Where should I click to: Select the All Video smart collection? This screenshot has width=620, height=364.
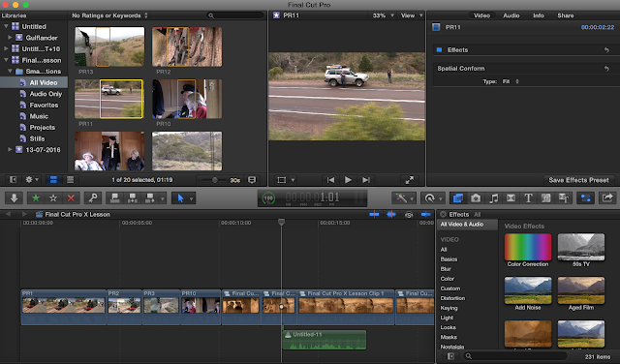coord(34,82)
